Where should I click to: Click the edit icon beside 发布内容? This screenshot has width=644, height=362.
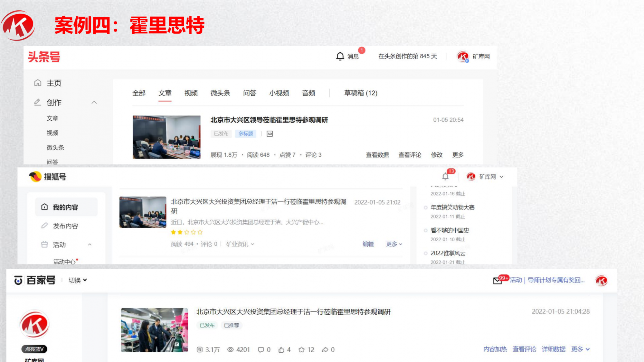44,226
